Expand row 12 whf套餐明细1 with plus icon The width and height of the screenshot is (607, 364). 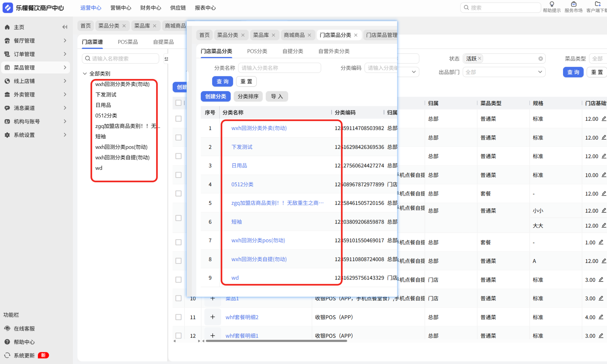coord(212,336)
